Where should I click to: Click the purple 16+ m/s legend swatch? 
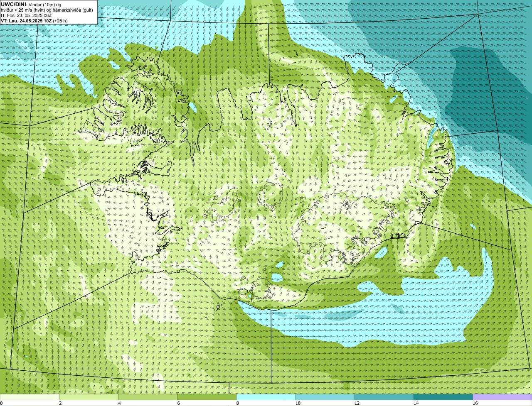coord(502,397)
